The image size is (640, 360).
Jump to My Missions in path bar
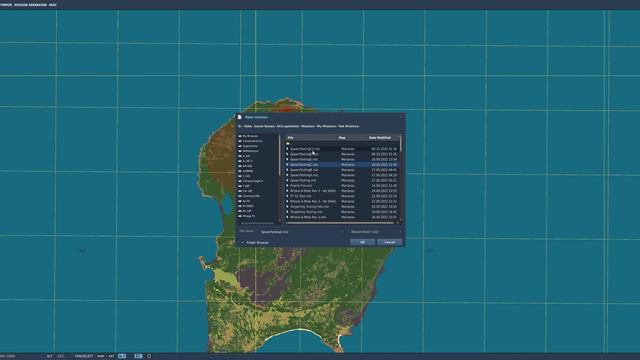tap(327, 127)
